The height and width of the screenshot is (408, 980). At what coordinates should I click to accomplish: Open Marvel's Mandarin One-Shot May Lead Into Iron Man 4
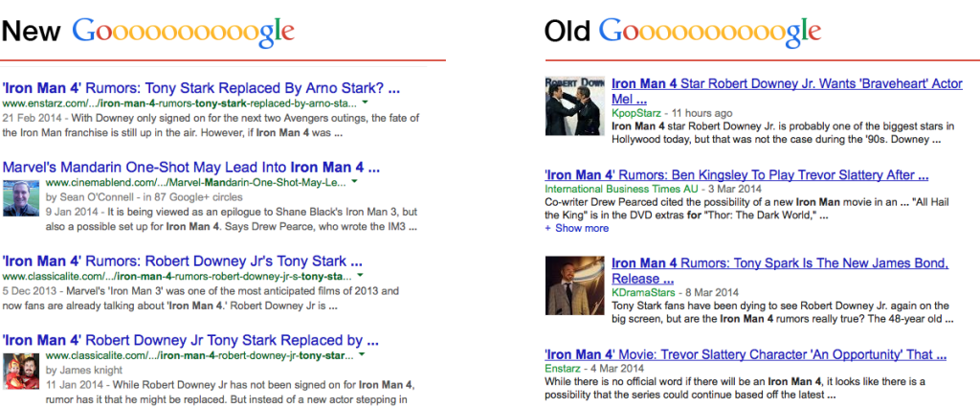(191, 168)
